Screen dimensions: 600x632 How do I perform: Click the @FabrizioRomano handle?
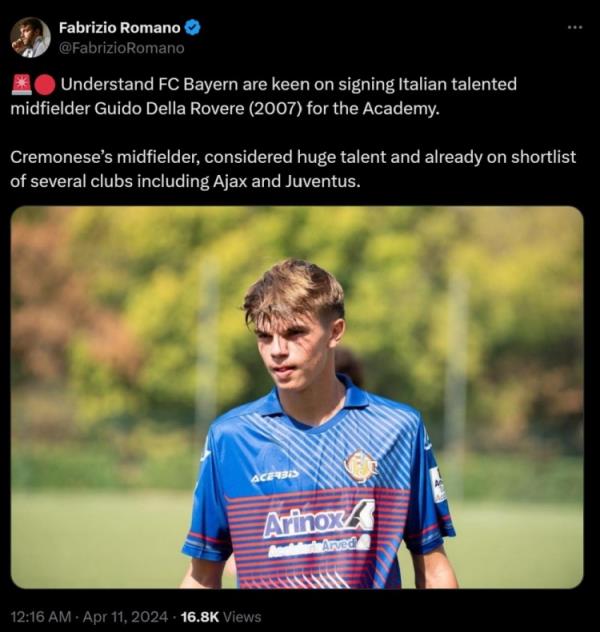click(121, 47)
